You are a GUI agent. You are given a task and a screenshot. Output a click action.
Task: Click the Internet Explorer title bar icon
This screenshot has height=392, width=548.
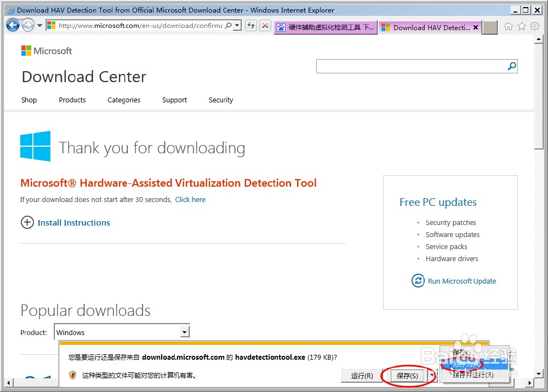tap(11, 10)
